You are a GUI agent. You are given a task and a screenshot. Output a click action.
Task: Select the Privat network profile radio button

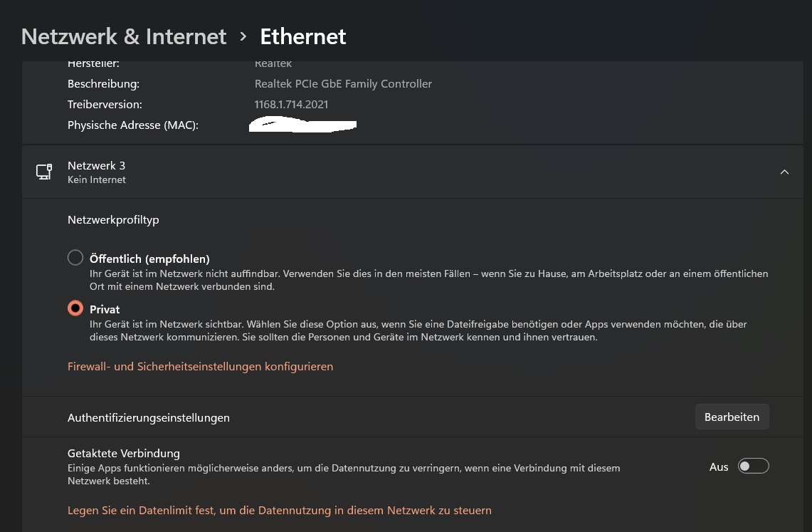(75, 308)
